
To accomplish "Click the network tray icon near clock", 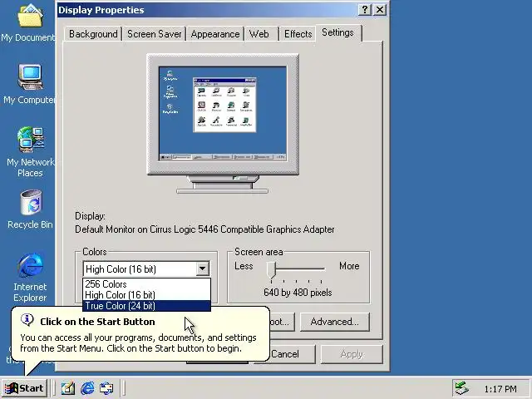I will pyautogui.click(x=462, y=388).
